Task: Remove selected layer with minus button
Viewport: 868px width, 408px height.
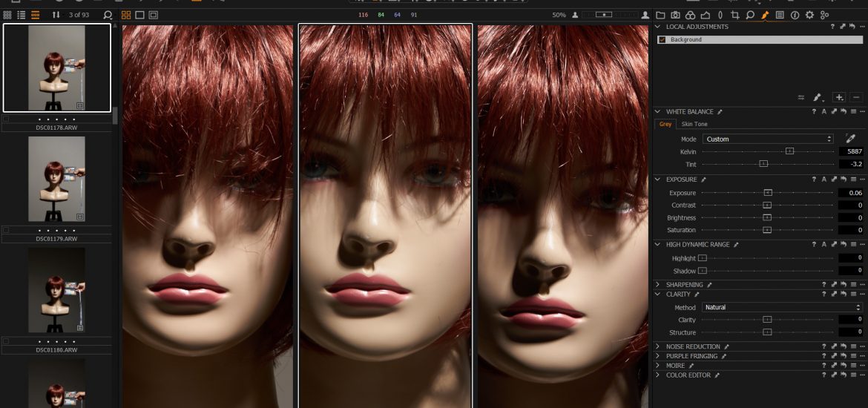Action: 856,97
